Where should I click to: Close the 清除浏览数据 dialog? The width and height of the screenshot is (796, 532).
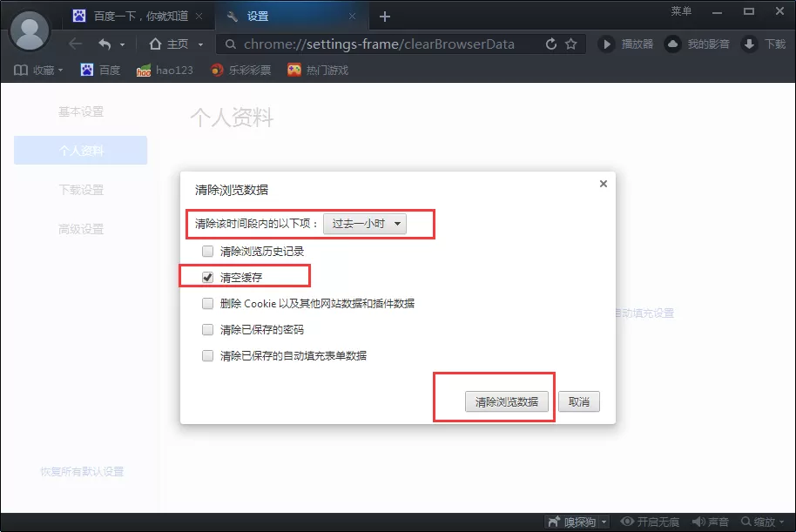pyautogui.click(x=603, y=184)
